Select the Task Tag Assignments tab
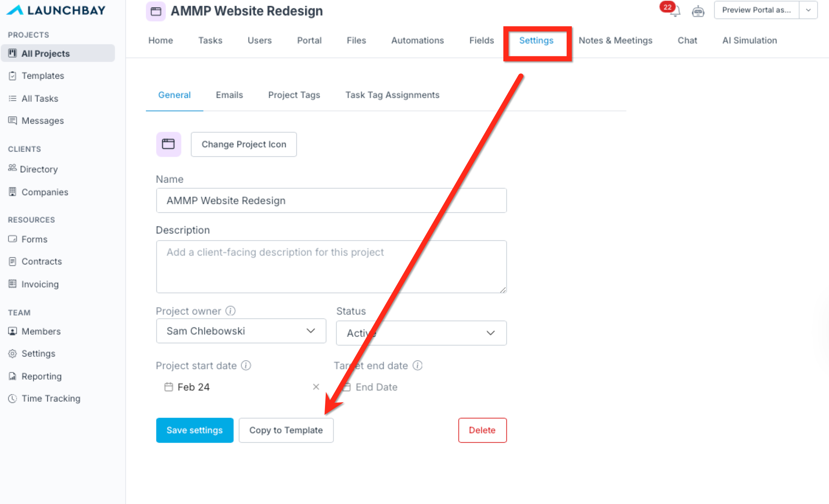 392,95
